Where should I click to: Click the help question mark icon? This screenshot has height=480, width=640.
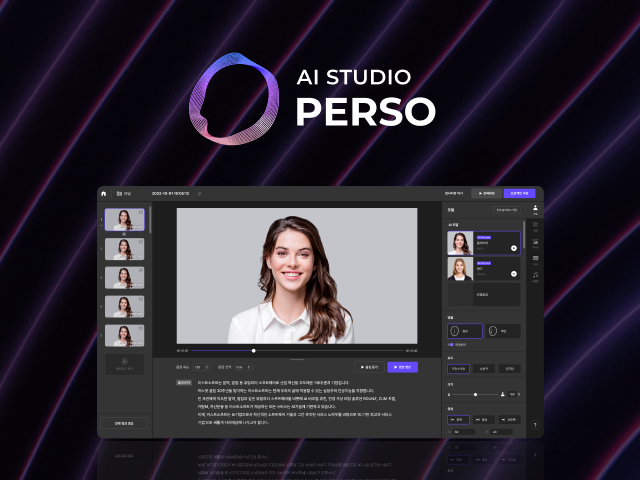pos(535,426)
